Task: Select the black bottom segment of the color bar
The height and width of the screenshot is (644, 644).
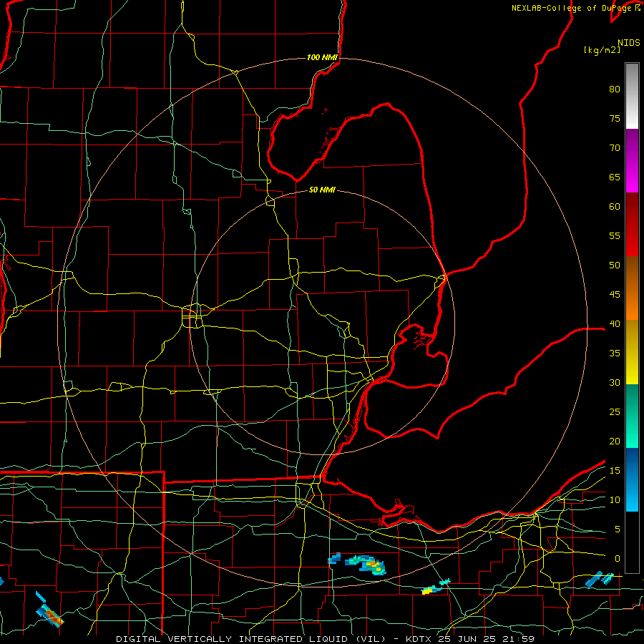Action: [632, 542]
